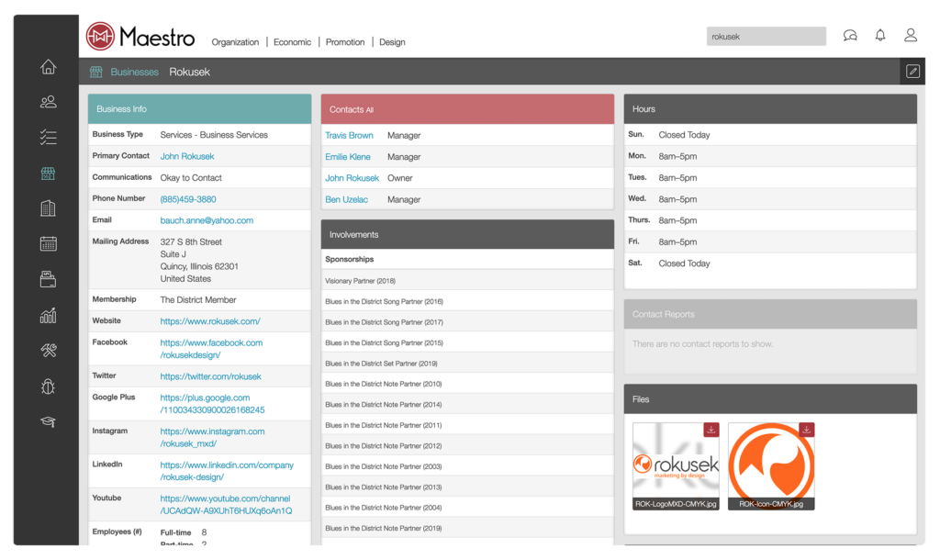Click the rokusek search input field

[x=766, y=35]
